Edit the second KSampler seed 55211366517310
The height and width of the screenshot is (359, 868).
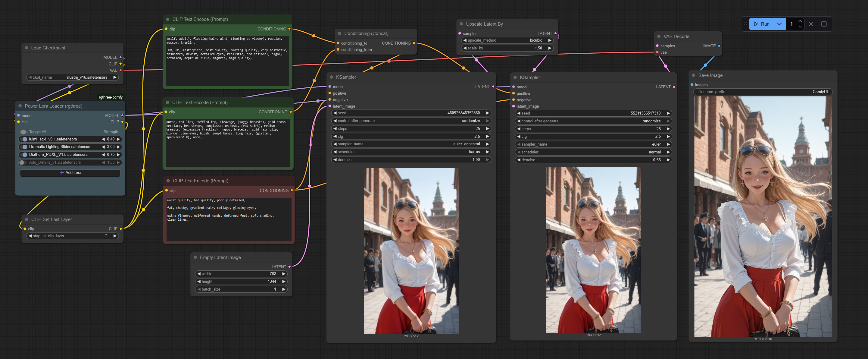click(x=593, y=113)
